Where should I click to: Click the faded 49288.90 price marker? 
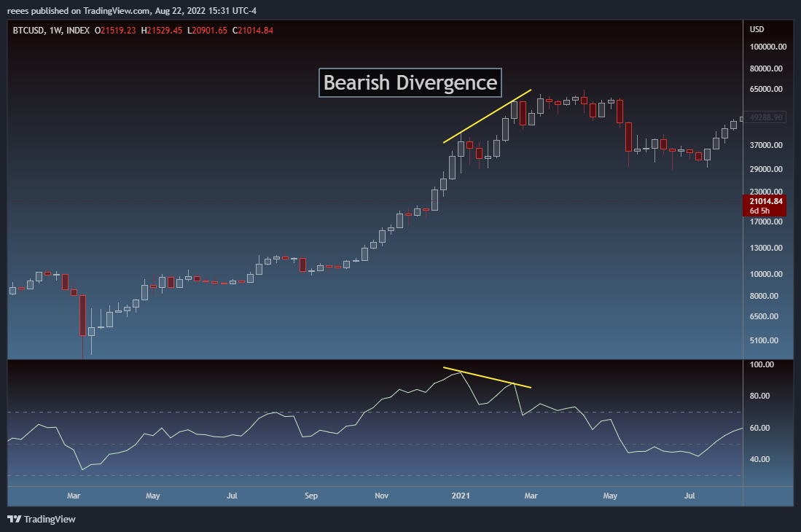point(765,117)
